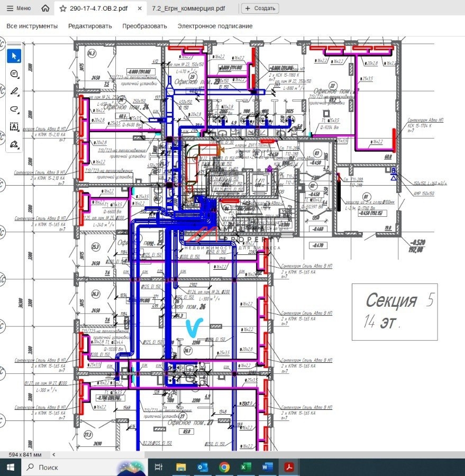This screenshot has height=476, width=465.
Task: Click the Создать button
Action: pyautogui.click(x=260, y=8)
